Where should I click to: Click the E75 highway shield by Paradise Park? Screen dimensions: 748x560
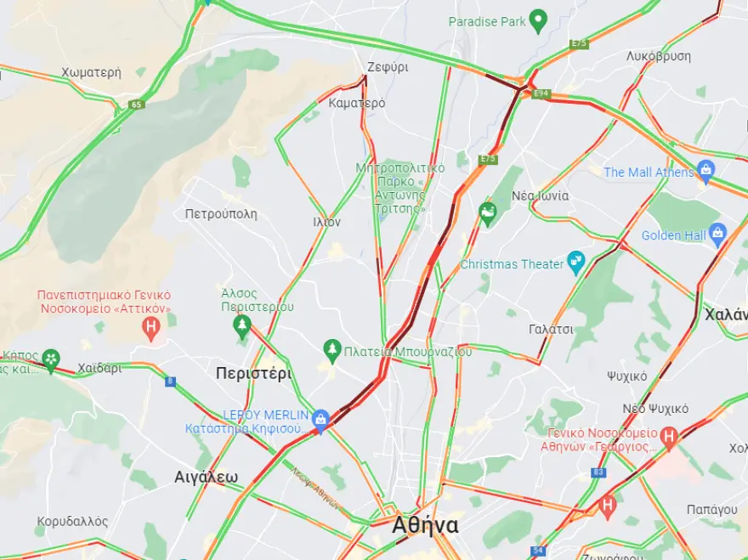coord(579,43)
